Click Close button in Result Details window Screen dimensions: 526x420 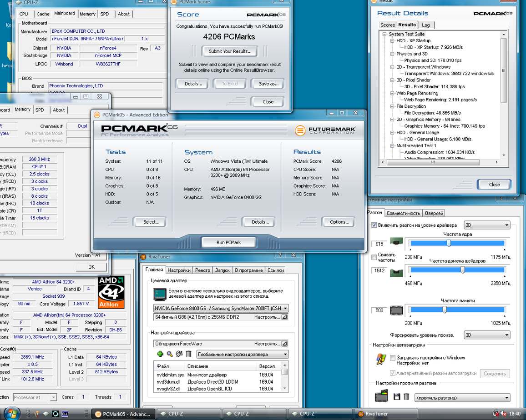coord(494,185)
